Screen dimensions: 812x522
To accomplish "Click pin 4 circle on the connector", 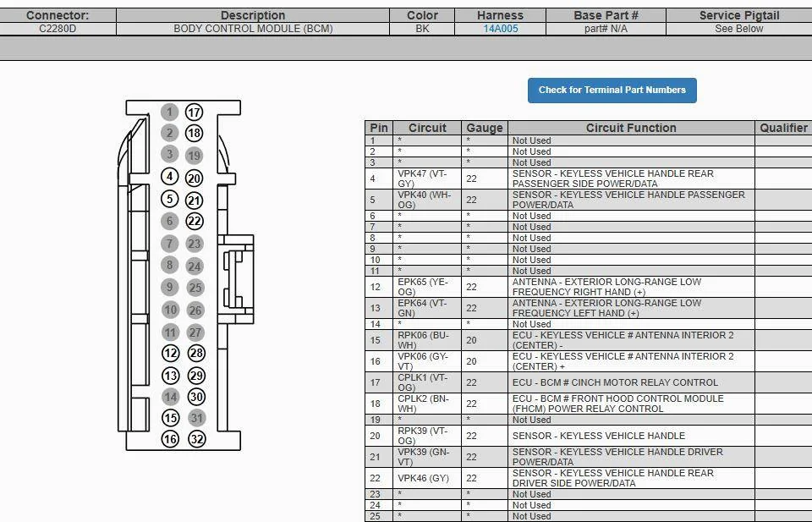I will 170,177.
